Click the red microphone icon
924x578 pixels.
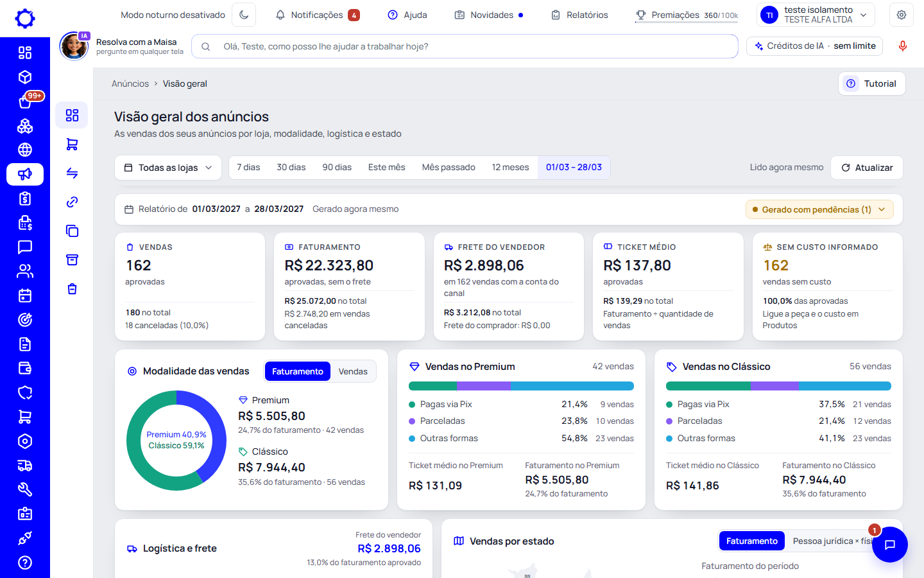(903, 46)
